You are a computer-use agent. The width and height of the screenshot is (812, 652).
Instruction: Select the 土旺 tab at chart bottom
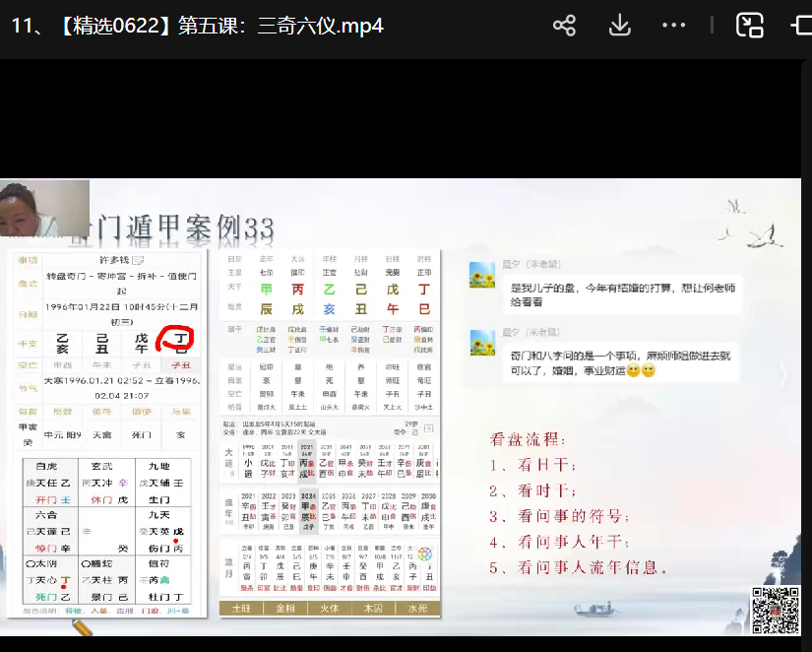(x=242, y=609)
